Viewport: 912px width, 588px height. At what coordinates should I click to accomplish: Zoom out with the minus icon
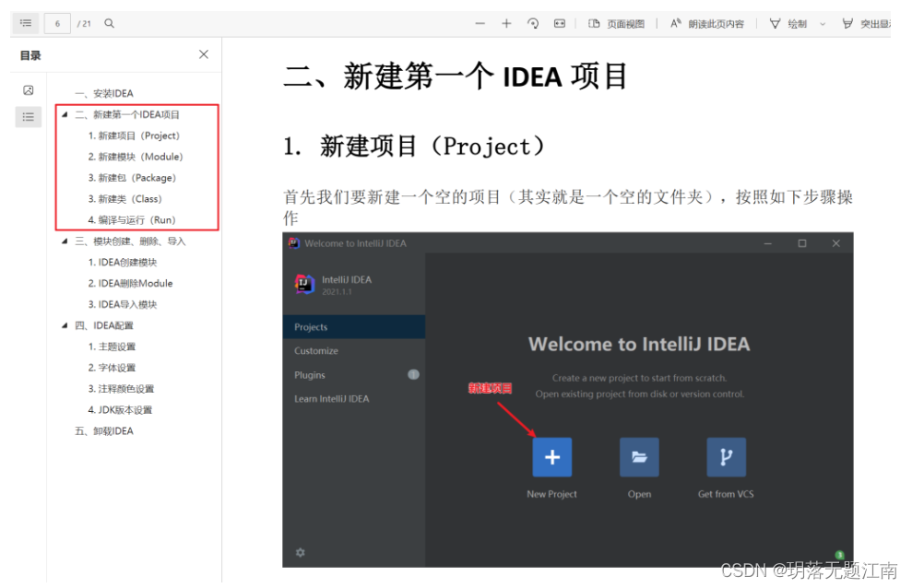coord(480,23)
